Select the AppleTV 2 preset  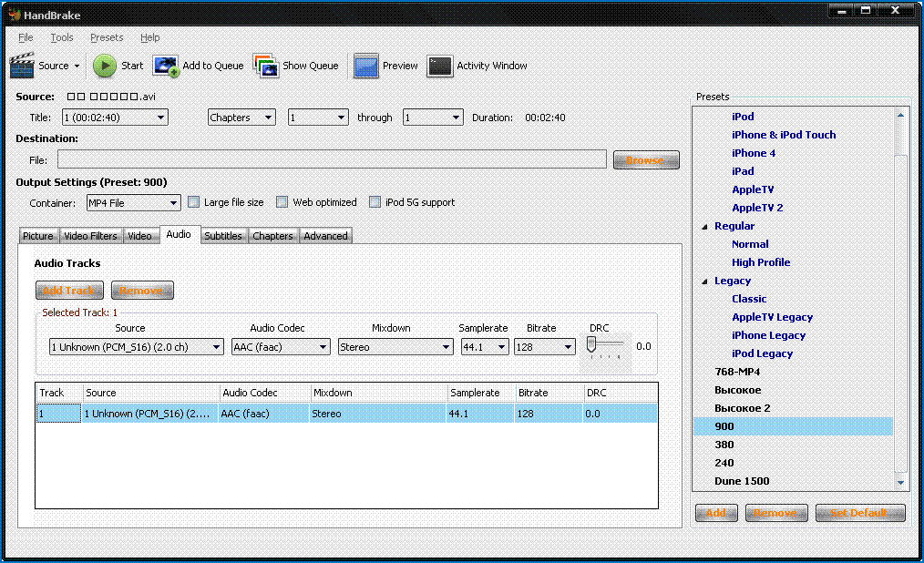pyautogui.click(x=757, y=208)
